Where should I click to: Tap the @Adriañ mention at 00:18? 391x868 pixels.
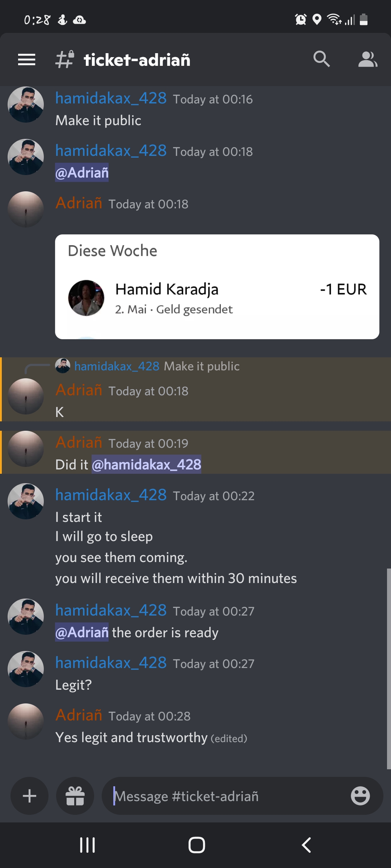82,173
